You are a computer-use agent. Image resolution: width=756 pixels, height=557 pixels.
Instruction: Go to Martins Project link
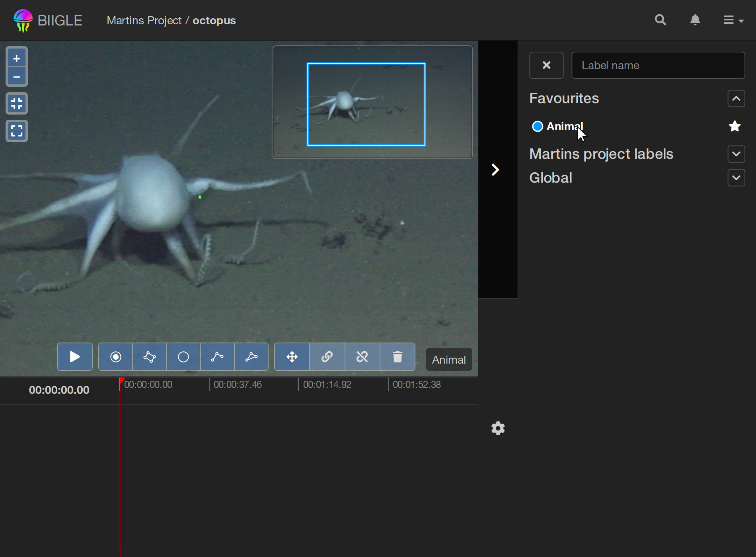pos(144,21)
